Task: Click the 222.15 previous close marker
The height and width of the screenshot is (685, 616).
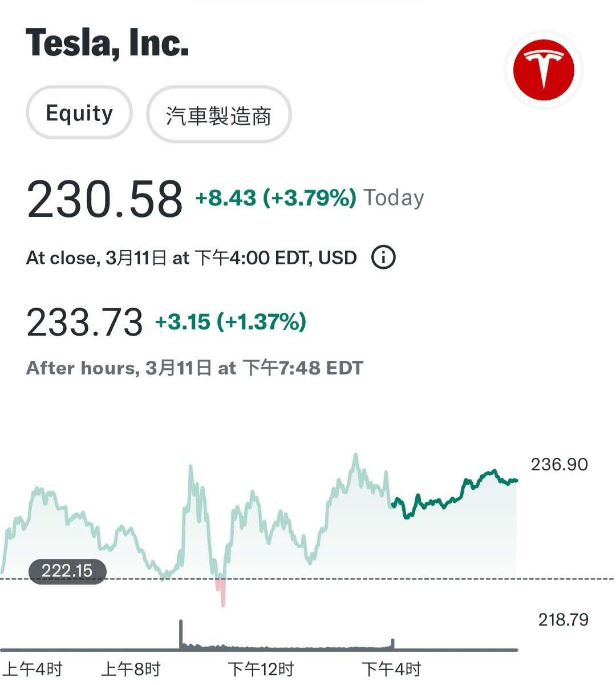Action: tap(67, 571)
